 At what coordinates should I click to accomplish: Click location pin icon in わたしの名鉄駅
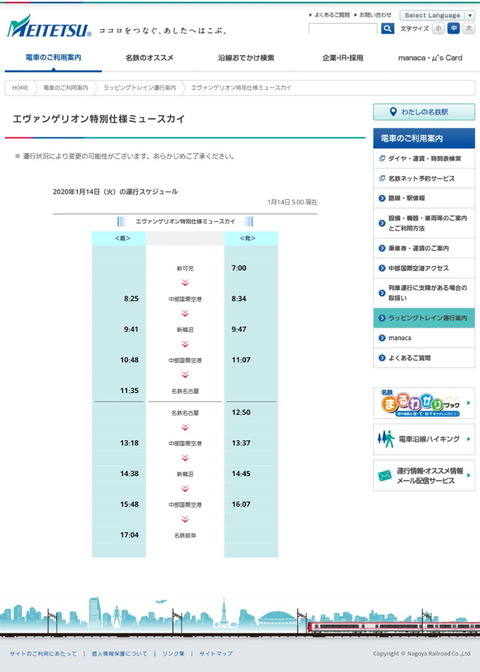[x=393, y=112]
